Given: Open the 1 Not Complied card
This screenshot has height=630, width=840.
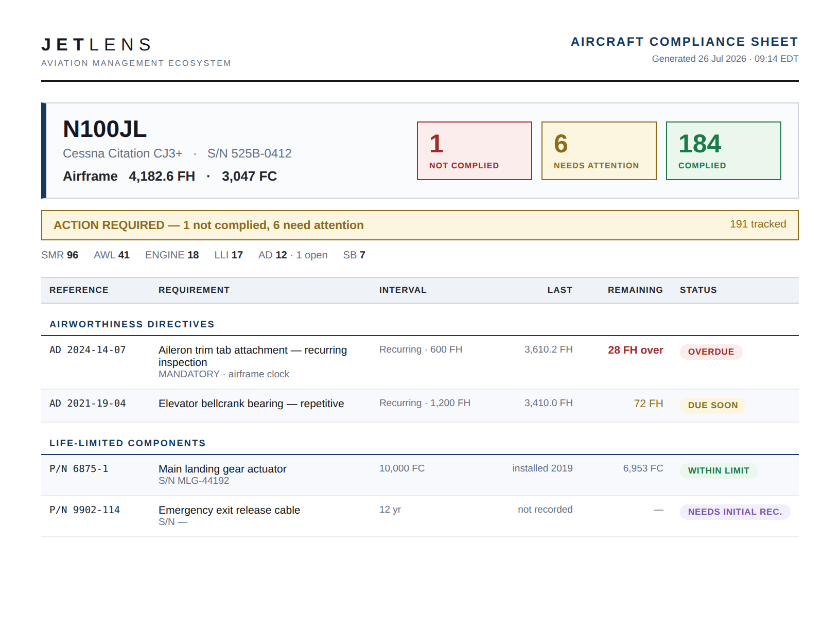Looking at the screenshot, I should 475,151.
